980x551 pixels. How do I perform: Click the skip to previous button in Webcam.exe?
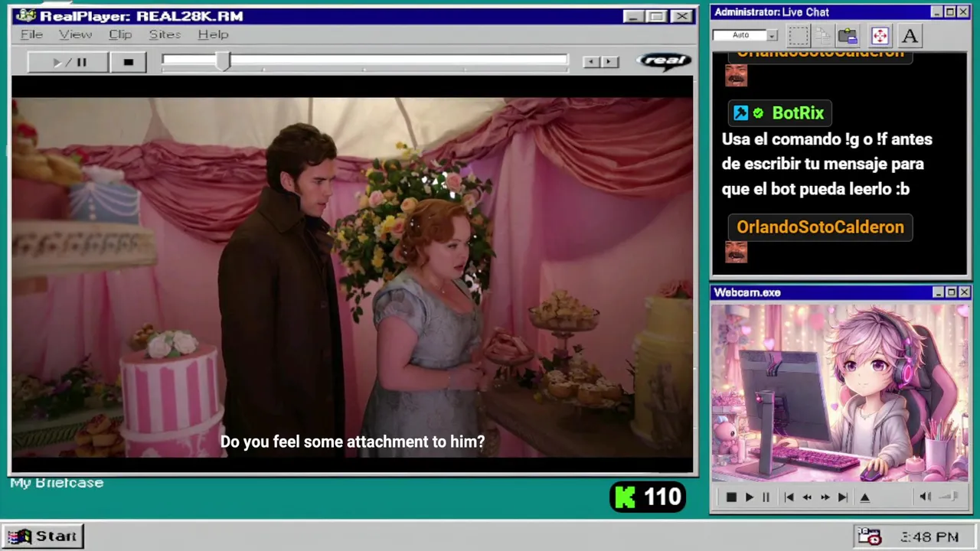[789, 497]
